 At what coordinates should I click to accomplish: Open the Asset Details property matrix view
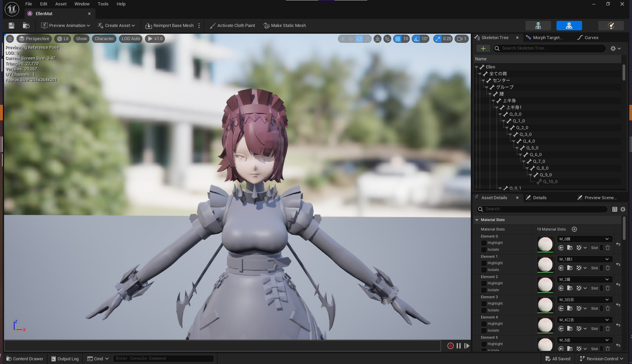click(615, 209)
